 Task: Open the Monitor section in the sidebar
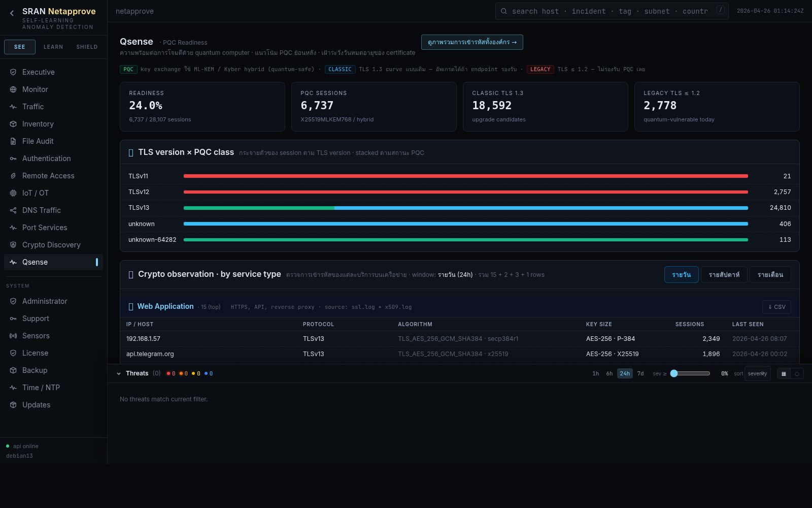coord(35,89)
